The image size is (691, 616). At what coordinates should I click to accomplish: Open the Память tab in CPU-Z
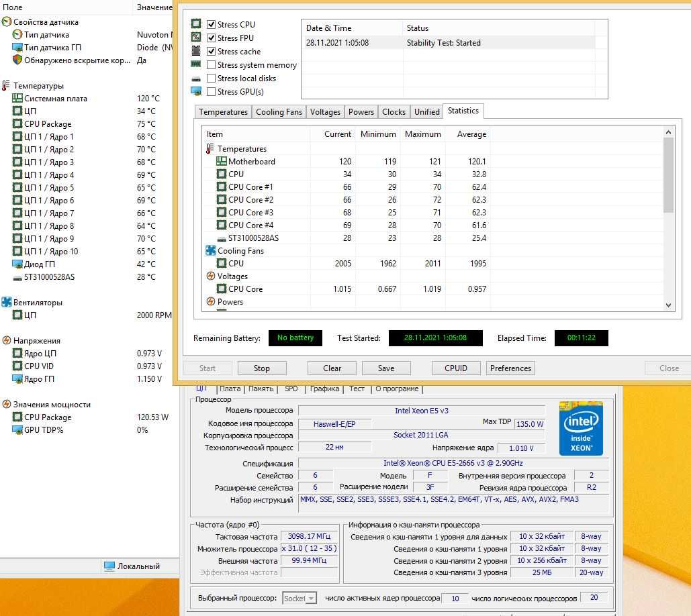pos(261,389)
